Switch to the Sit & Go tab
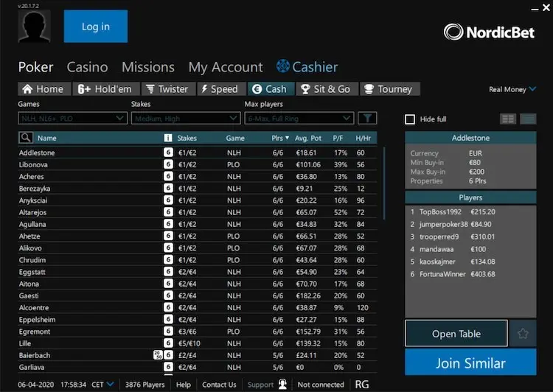This screenshot has width=553, height=392. [x=327, y=89]
